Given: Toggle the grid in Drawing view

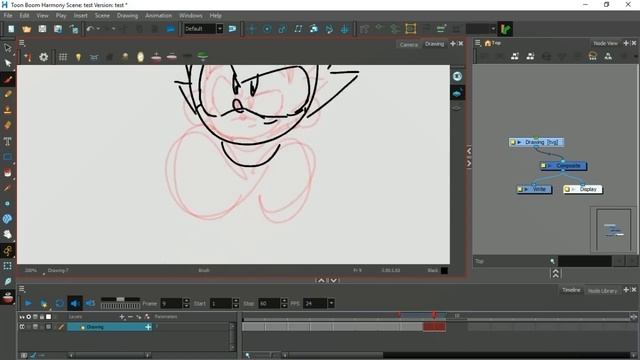Looking at the screenshot, I should coord(62,57).
